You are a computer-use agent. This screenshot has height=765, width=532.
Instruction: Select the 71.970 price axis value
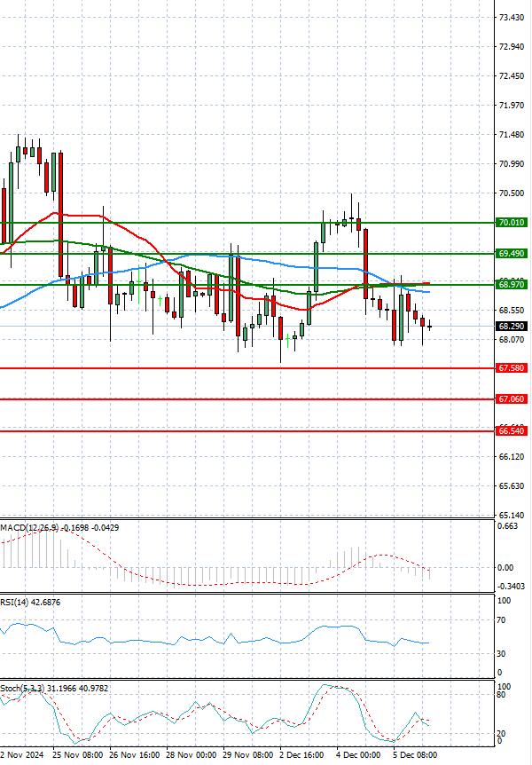(x=512, y=106)
